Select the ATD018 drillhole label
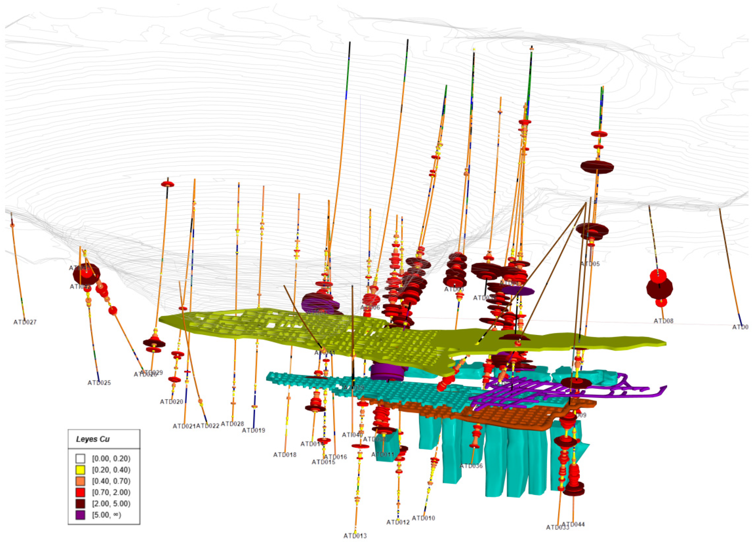Image resolution: width=756 pixels, height=543 pixels. point(285,455)
